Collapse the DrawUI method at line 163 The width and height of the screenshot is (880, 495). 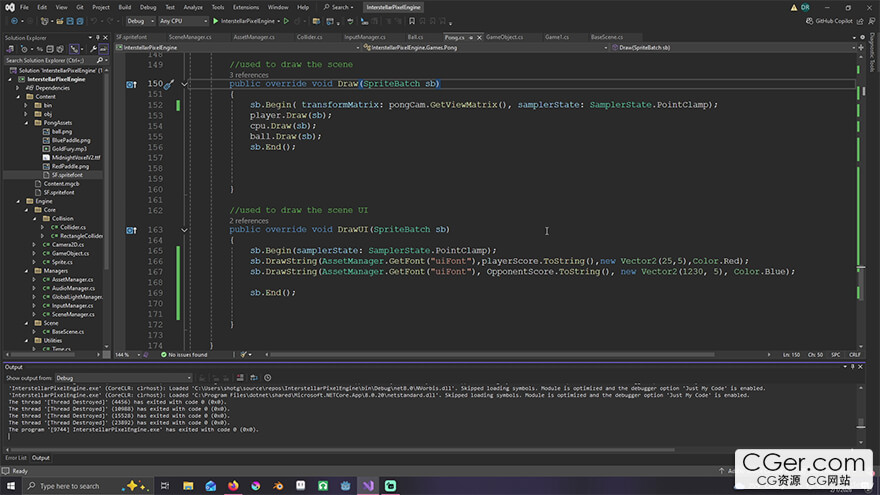[184, 229]
